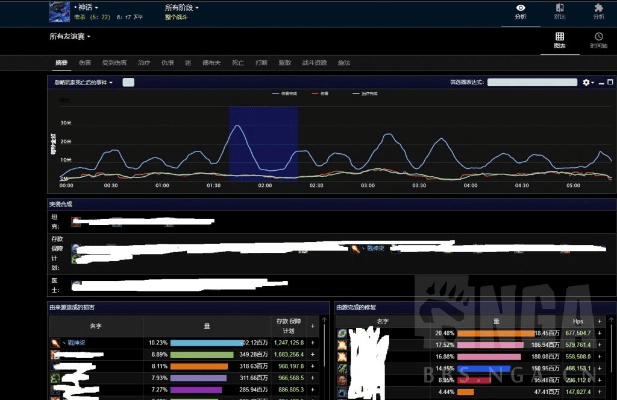Viewport: 617px width, 400px height.
Task: Minimize the graph panel
Action: [599, 82]
